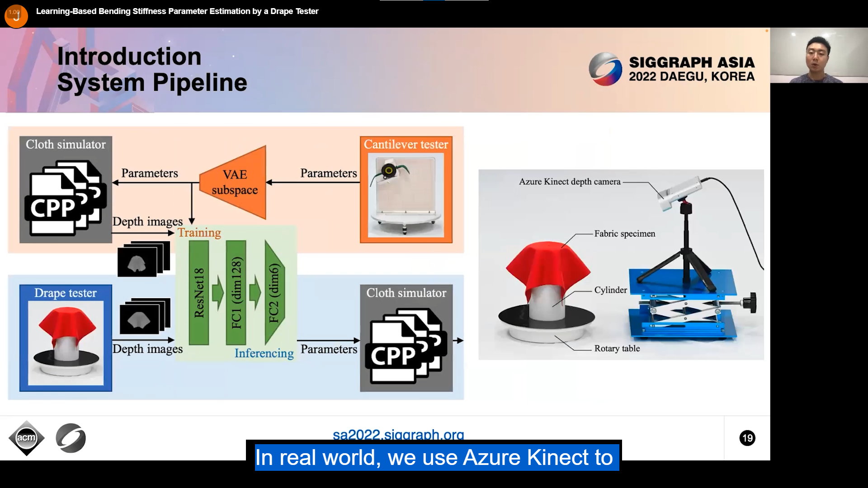This screenshot has height=488, width=868.
Task: Click the sa2022.siggraph.org link
Action: tap(398, 434)
